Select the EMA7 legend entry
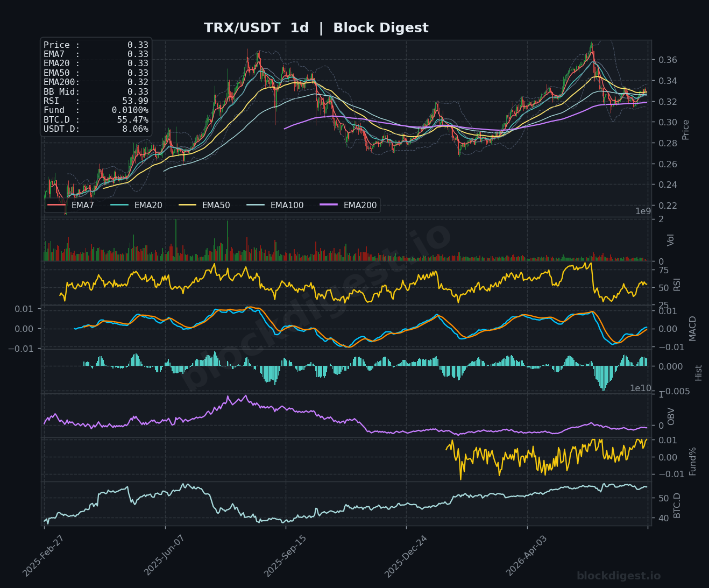This screenshot has width=709, height=588. coord(71,205)
